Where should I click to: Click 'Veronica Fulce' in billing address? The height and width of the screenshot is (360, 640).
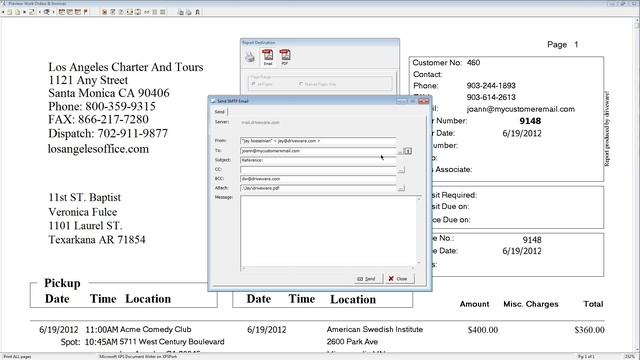(82, 212)
